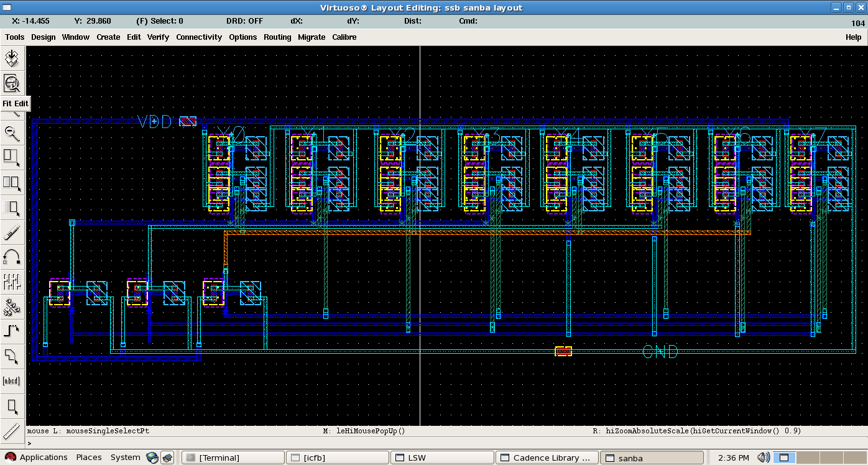Open the Window menu
Viewport: 868px width, 465px height.
tap(75, 37)
